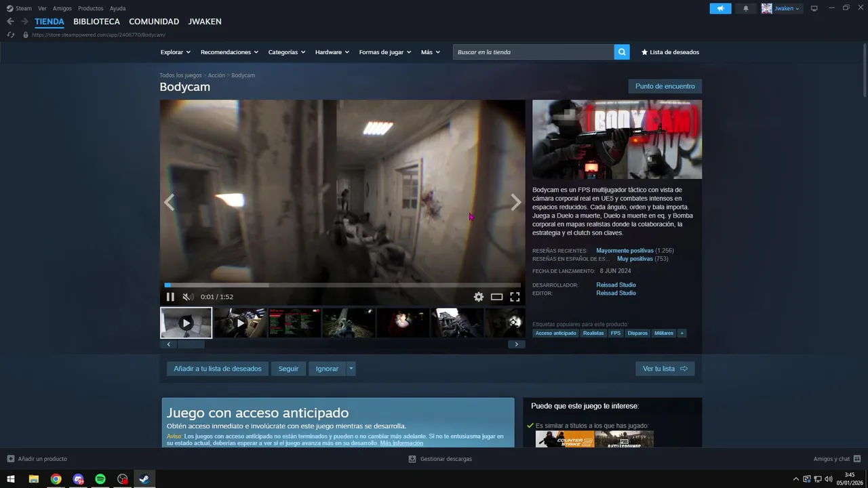Click the Ver tu lista button
The image size is (868, 488).
coord(665,369)
